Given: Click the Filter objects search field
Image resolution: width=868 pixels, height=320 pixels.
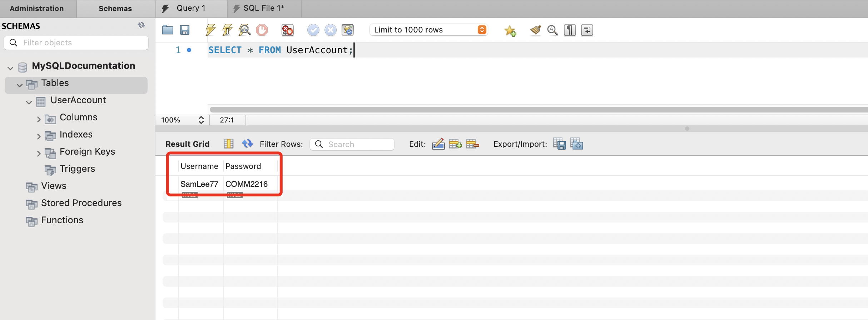Looking at the screenshot, I should pos(82,43).
